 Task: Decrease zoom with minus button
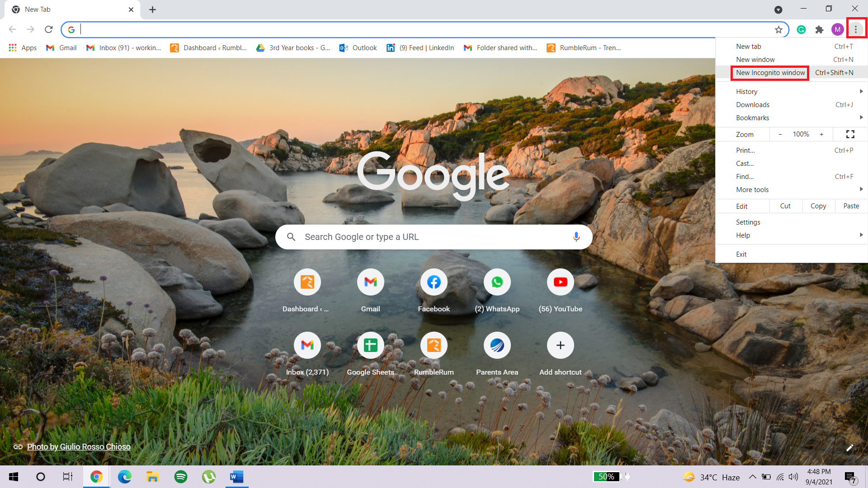pyautogui.click(x=780, y=134)
